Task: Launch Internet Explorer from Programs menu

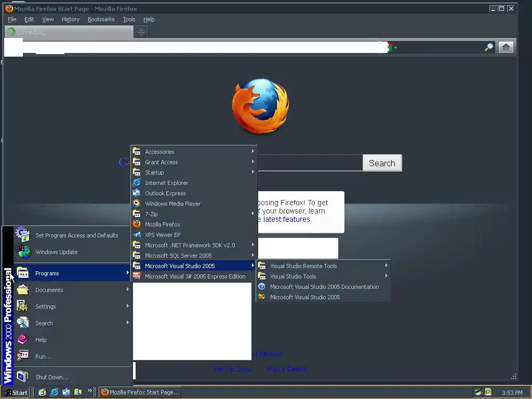Action: [x=194, y=183]
